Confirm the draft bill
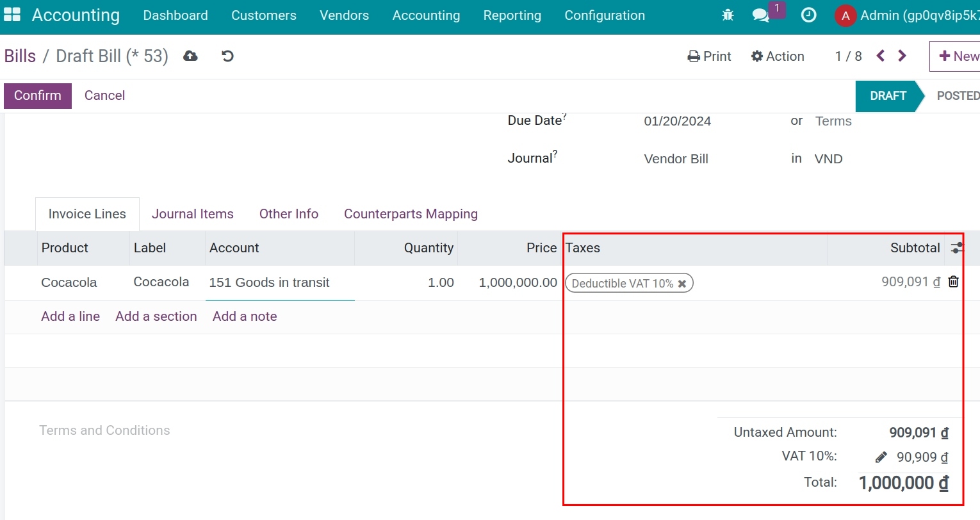The image size is (980, 520). 37,95
